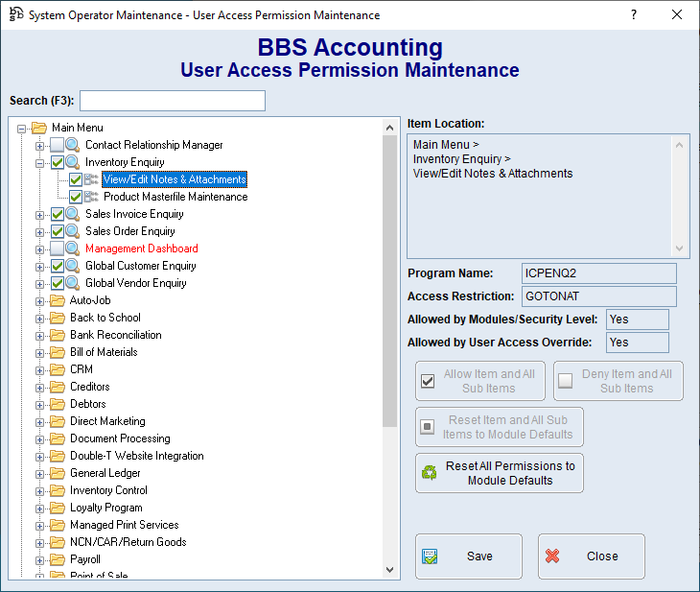Click the Main Menu folder icon

(39, 128)
